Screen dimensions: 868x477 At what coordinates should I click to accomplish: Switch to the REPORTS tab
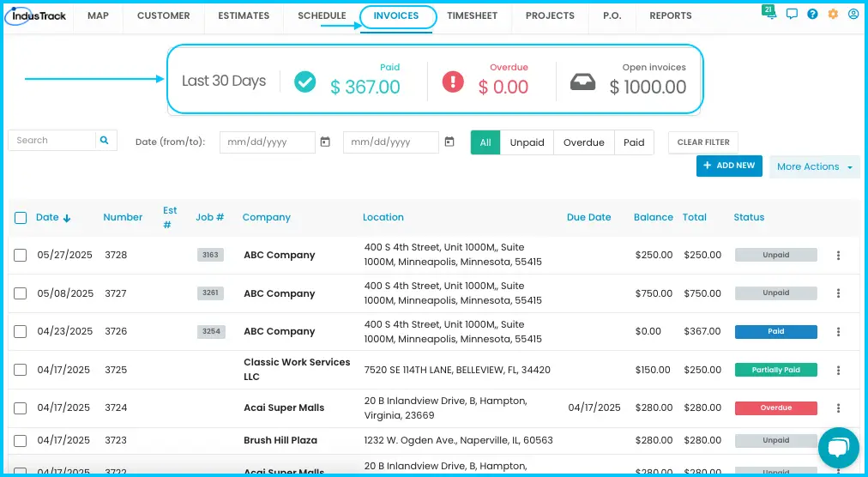pyautogui.click(x=671, y=16)
